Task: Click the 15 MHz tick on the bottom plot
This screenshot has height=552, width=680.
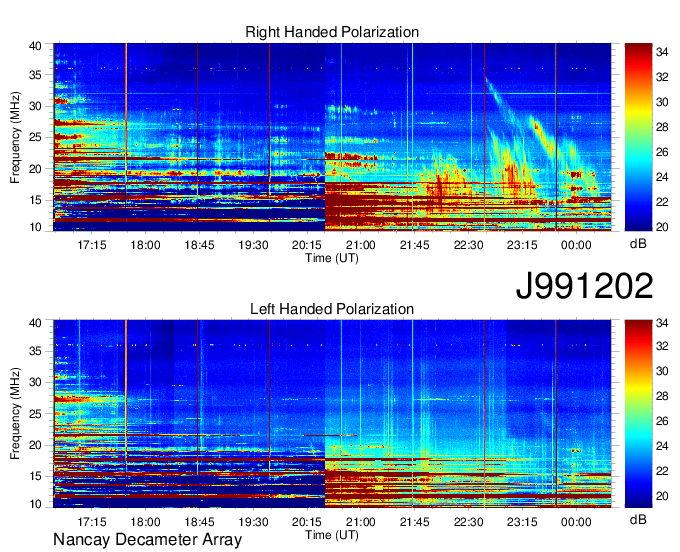Action: point(35,477)
